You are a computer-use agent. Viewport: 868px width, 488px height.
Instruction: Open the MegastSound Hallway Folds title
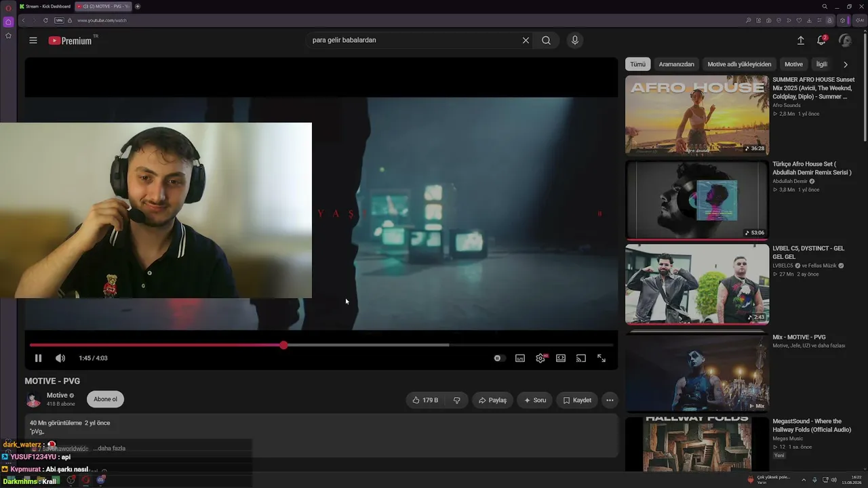(x=812, y=426)
